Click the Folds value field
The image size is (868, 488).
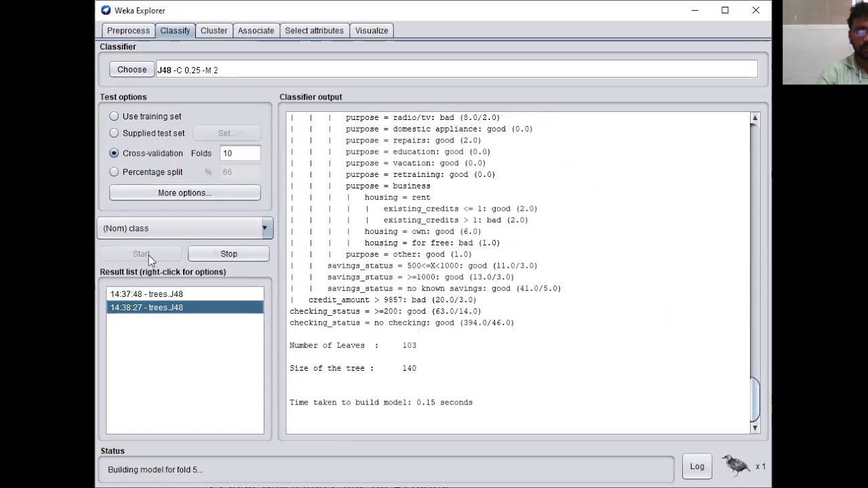(240, 153)
